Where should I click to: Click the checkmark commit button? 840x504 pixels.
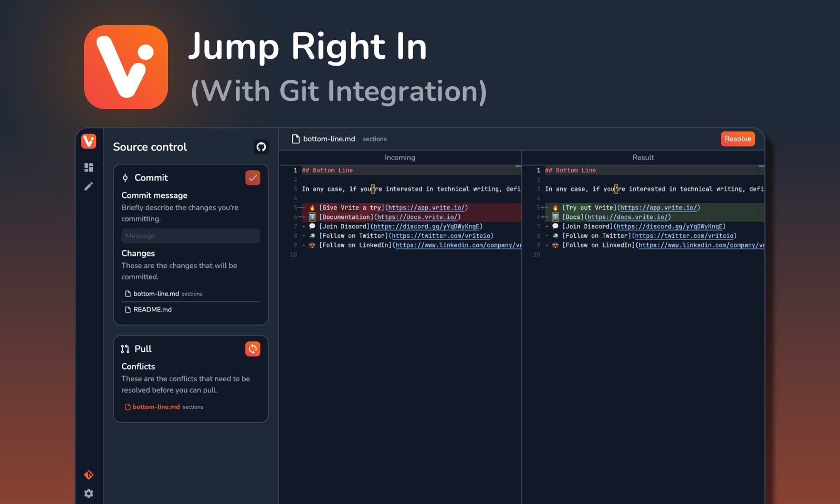click(x=253, y=178)
